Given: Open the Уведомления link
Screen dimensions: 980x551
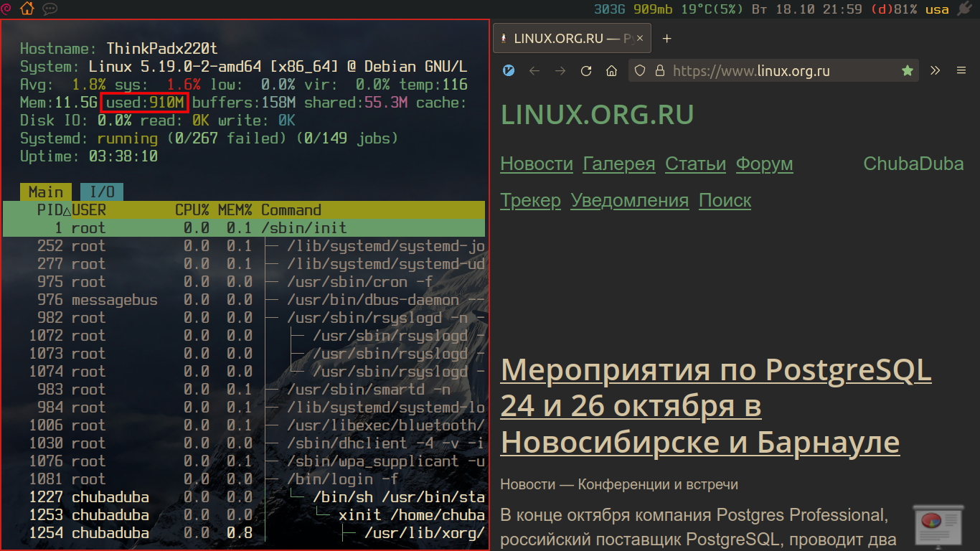Looking at the screenshot, I should pyautogui.click(x=630, y=200).
